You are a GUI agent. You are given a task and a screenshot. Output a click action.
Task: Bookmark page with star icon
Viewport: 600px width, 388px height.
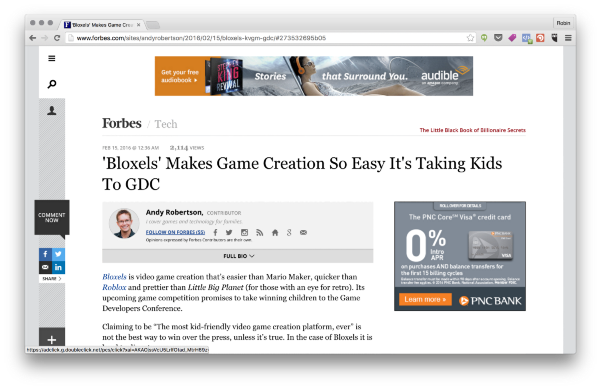[x=470, y=38]
